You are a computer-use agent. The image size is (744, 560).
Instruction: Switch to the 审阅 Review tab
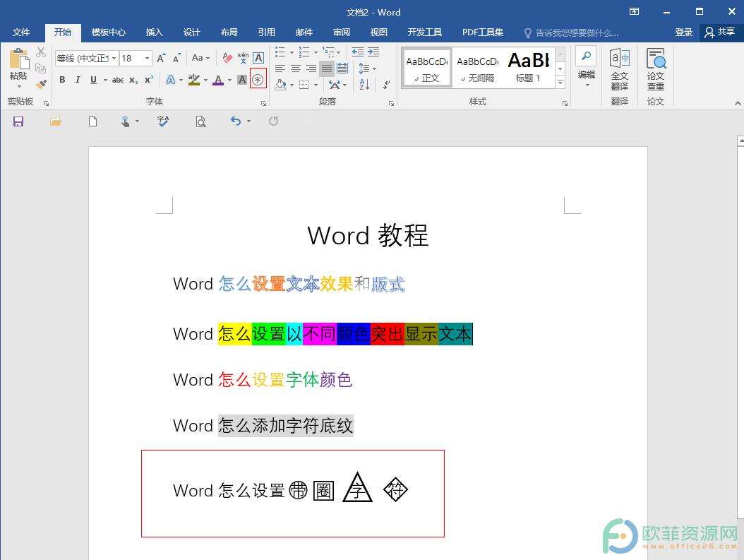[x=342, y=32]
